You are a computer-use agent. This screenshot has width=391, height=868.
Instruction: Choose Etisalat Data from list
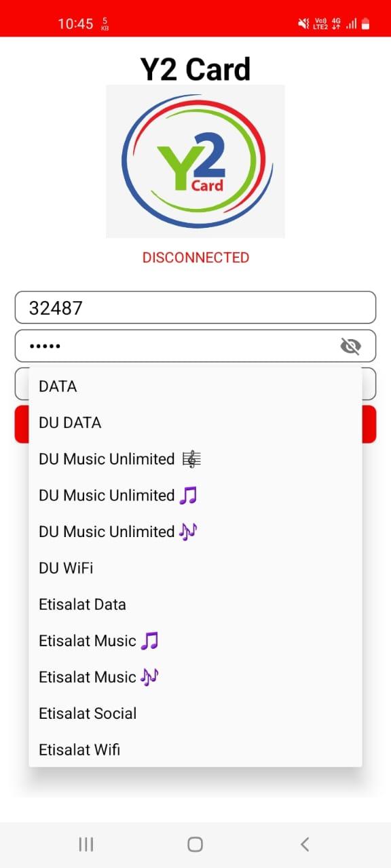(195, 604)
